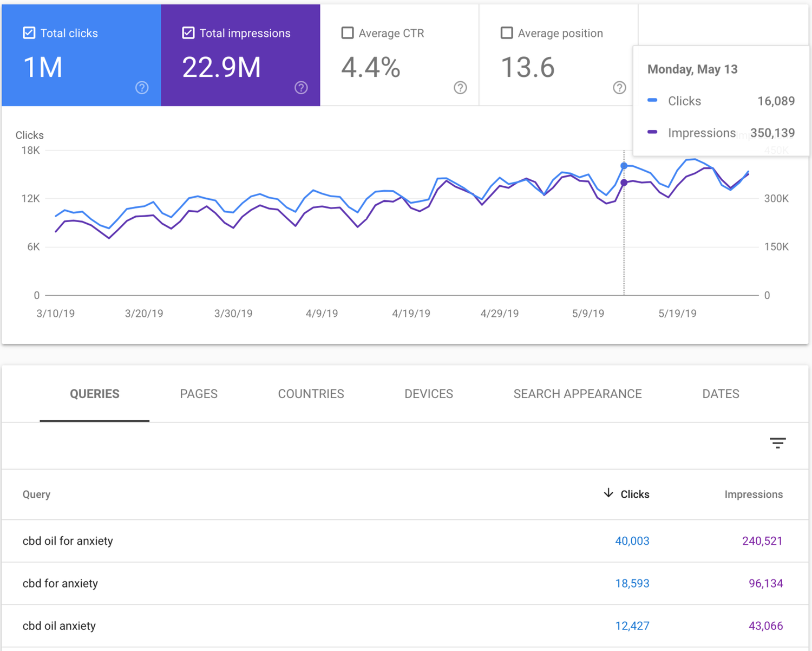The image size is (812, 651).
Task: Click help icon on Total impressions card
Action: pos(301,88)
